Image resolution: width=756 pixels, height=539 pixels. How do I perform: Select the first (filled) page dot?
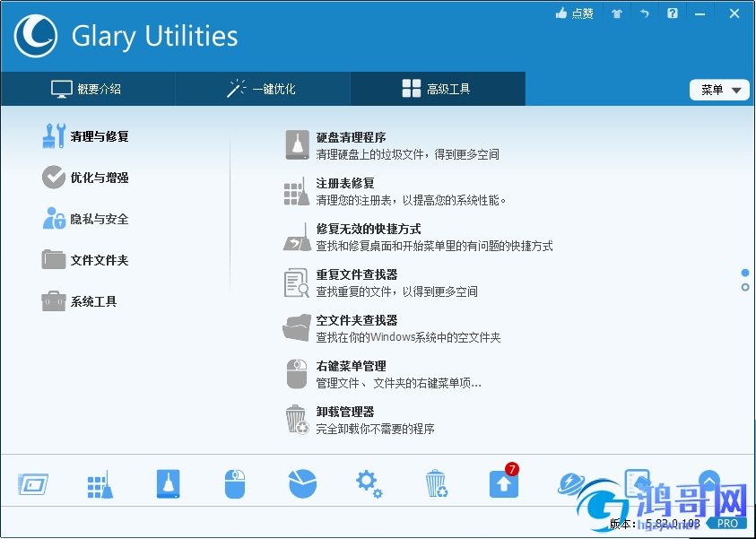(745, 273)
